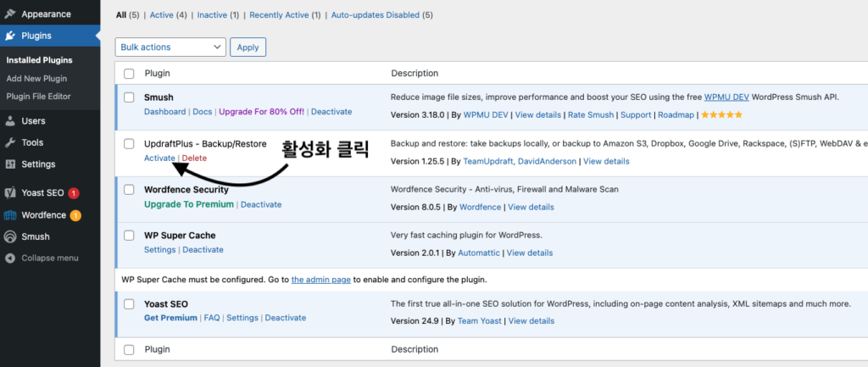The height and width of the screenshot is (367, 868).
Task: Click the Rate Smush link
Action: tap(592, 115)
